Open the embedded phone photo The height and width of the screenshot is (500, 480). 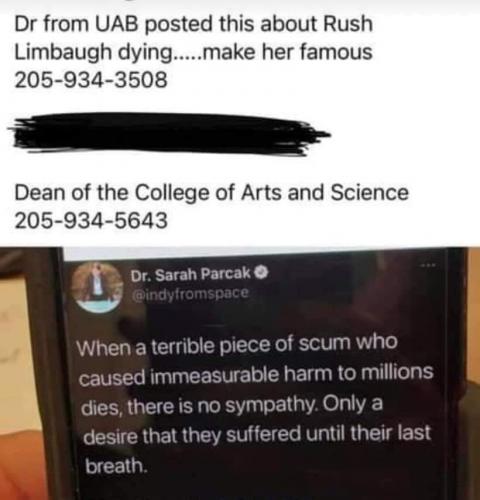pyautogui.click(x=240, y=373)
